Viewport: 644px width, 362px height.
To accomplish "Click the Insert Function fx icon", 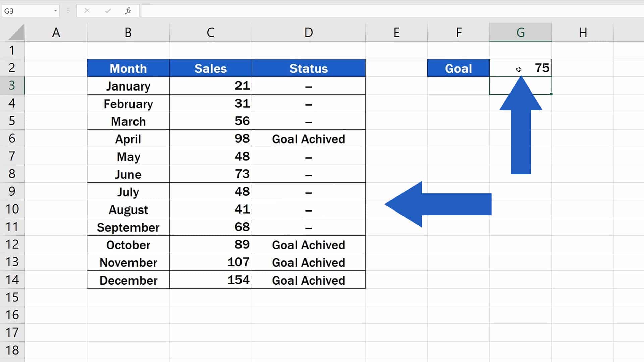I will (128, 11).
